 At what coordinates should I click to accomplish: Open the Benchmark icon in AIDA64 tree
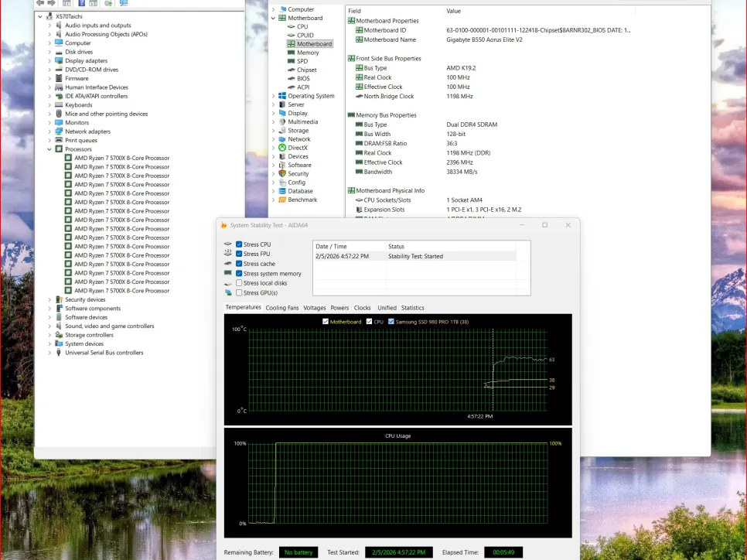pyautogui.click(x=282, y=200)
